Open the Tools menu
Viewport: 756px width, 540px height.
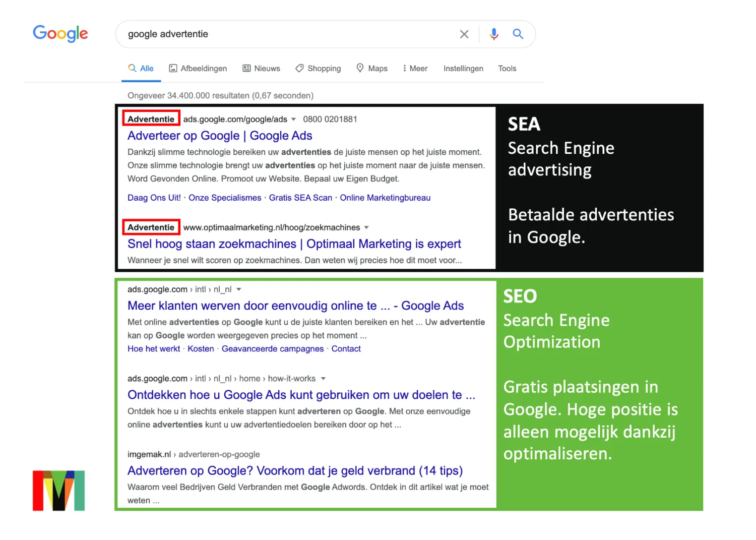point(507,69)
